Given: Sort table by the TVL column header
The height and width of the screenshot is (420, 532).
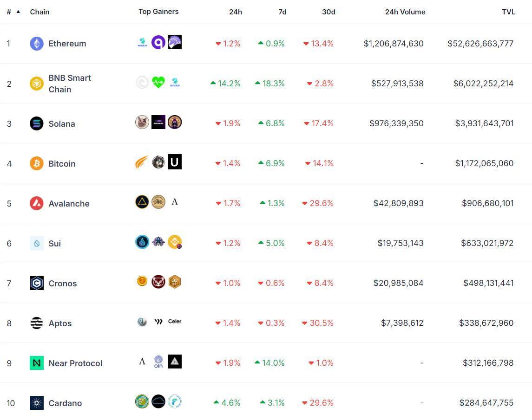Looking at the screenshot, I should [508, 12].
